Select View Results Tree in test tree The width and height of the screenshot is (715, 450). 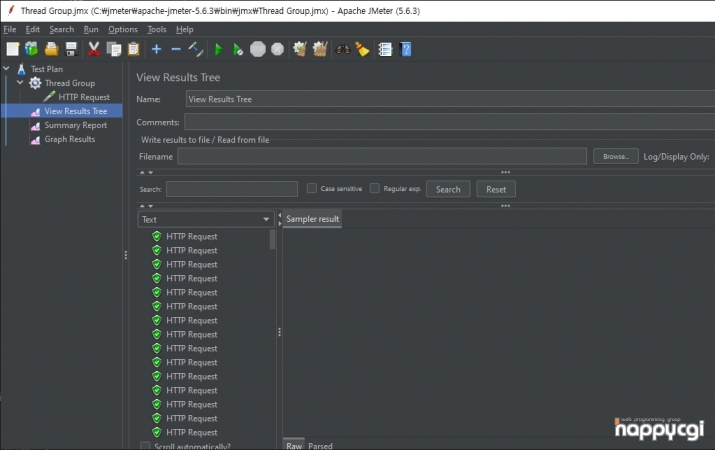[x=75, y=111]
